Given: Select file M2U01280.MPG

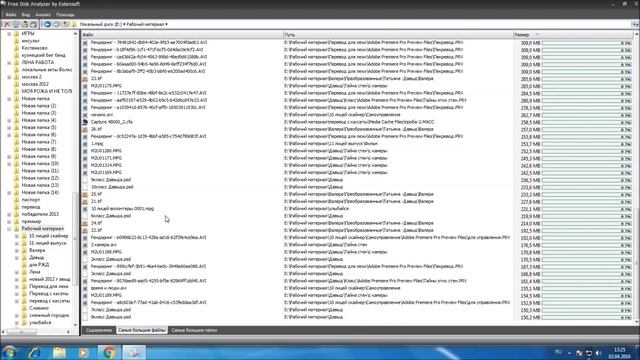Looking at the screenshot, I should coord(106,151).
